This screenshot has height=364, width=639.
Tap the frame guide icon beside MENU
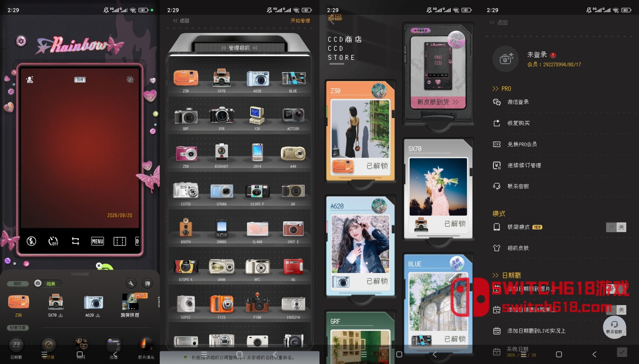[120, 241]
